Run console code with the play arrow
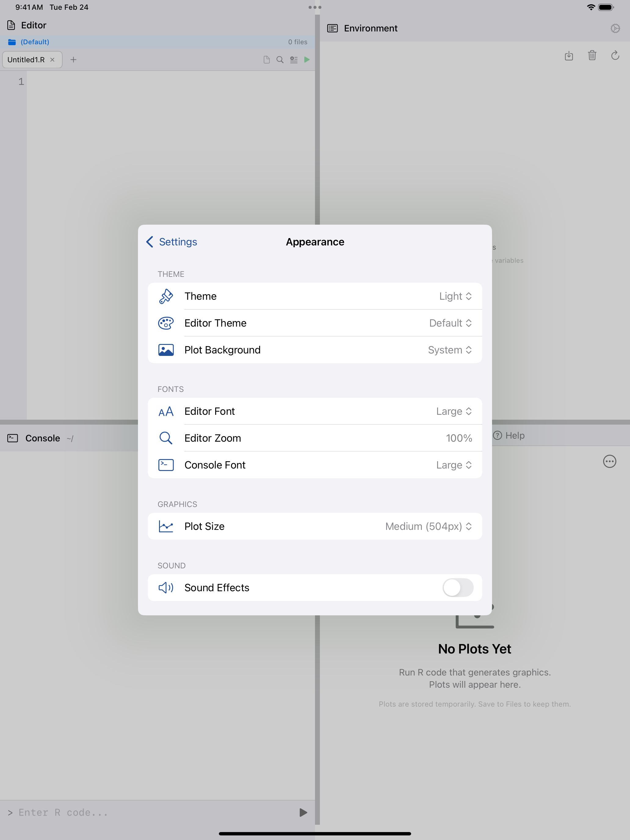The height and width of the screenshot is (840, 630). [302, 812]
